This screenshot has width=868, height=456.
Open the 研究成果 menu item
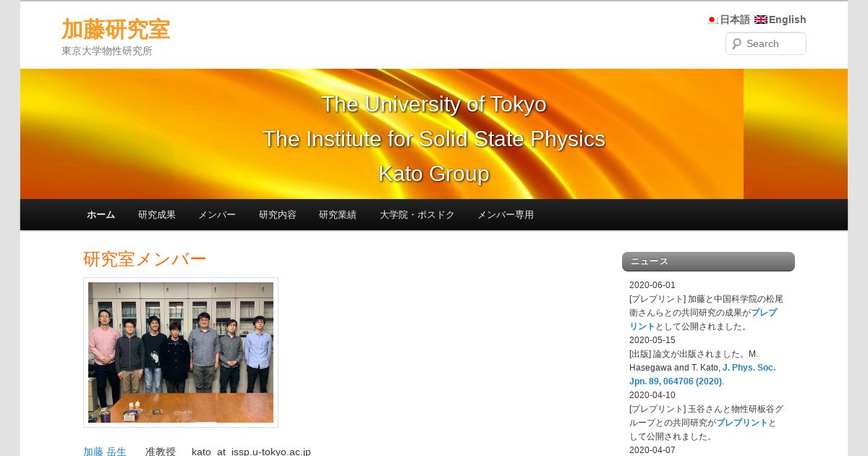pyautogui.click(x=157, y=215)
